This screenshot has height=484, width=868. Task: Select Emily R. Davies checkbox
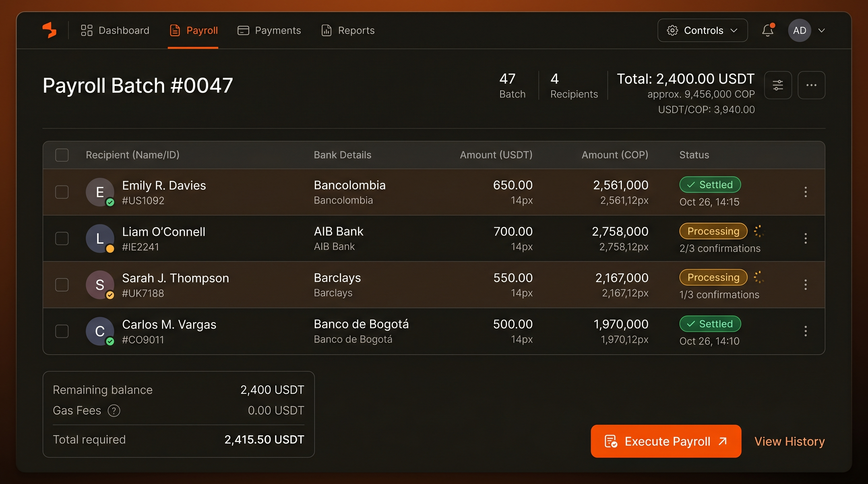(62, 192)
